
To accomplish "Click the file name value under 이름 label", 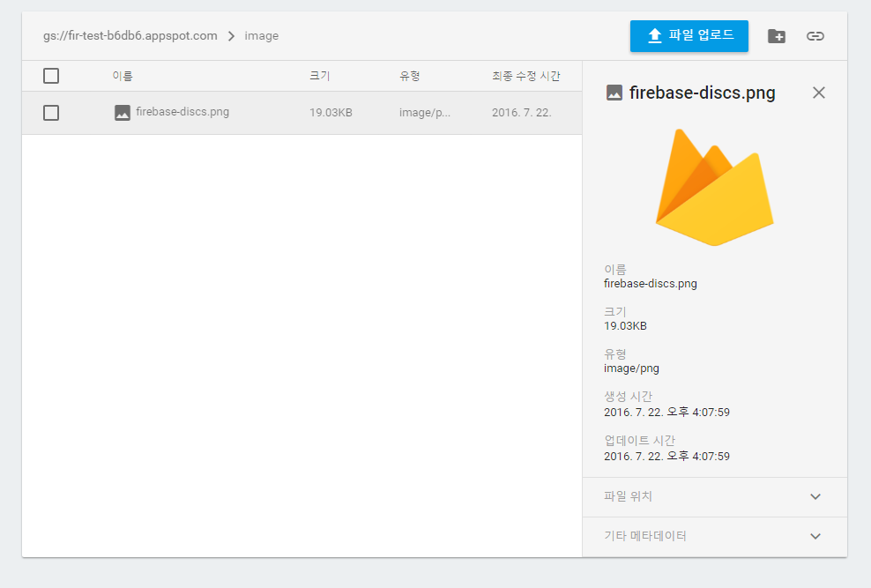I will 650,284.
